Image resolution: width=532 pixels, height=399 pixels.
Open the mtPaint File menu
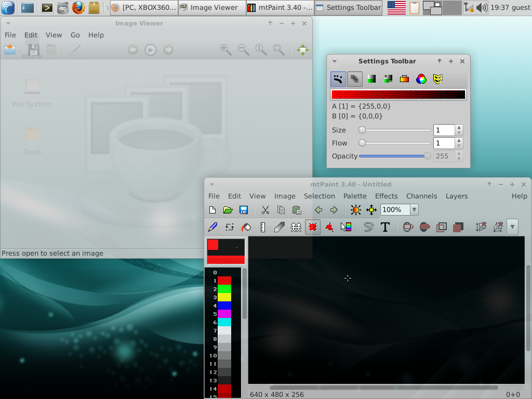214,196
